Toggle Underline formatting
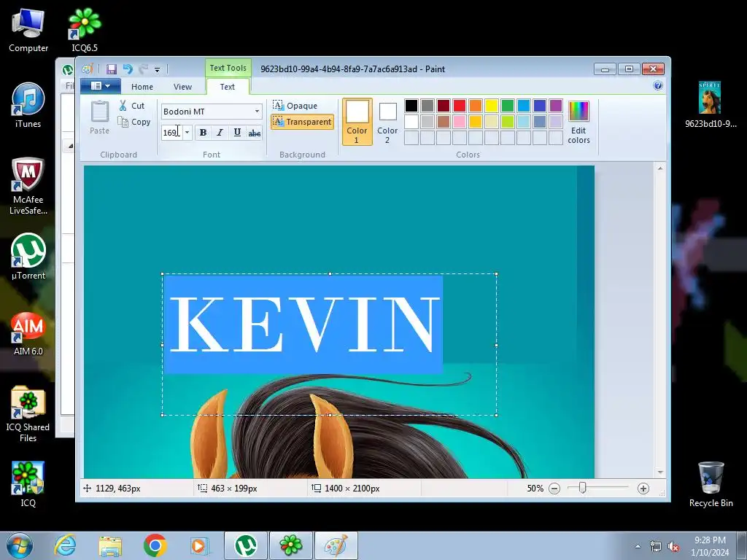 pos(237,133)
